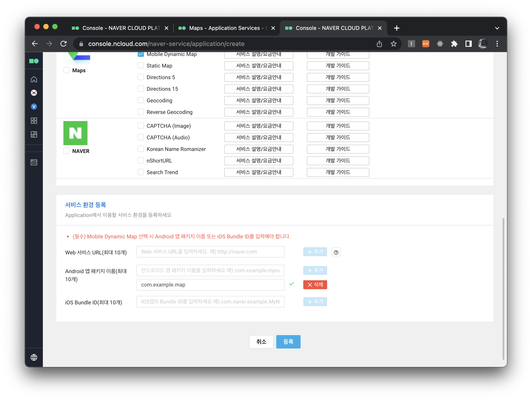Close the Maps - Application Services tab

click(273, 28)
